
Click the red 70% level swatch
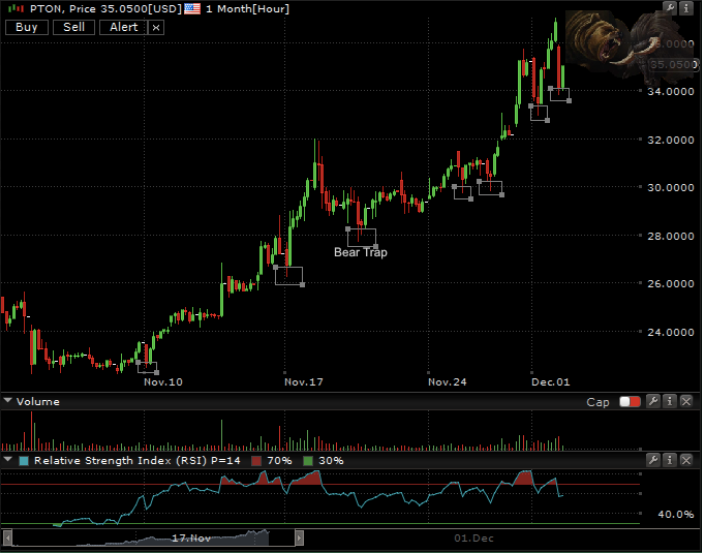pos(256,461)
